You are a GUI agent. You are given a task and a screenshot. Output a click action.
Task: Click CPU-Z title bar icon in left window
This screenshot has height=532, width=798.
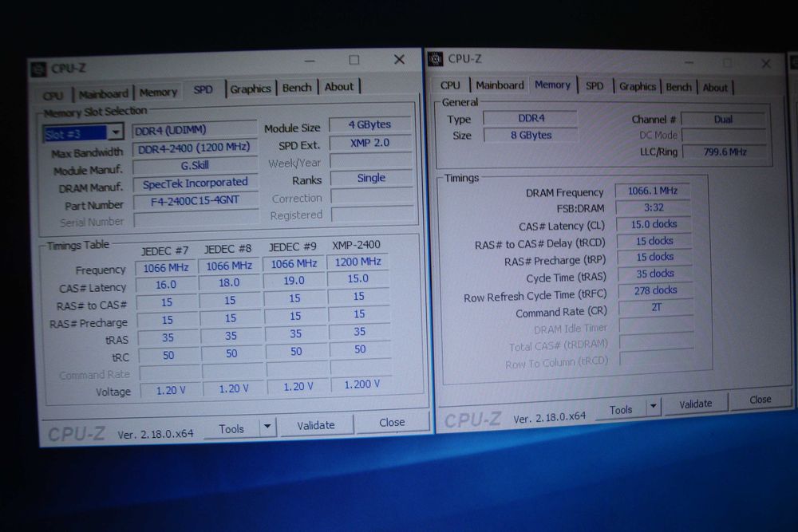[38, 69]
